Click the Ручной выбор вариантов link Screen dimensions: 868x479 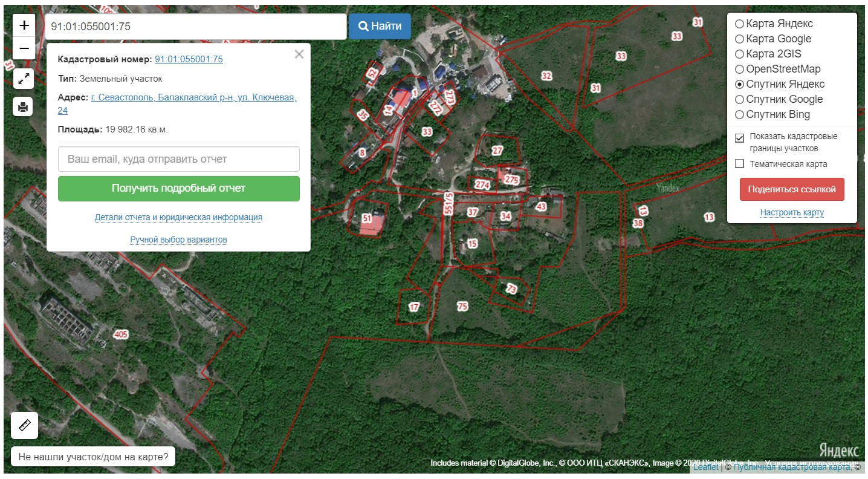click(x=179, y=240)
